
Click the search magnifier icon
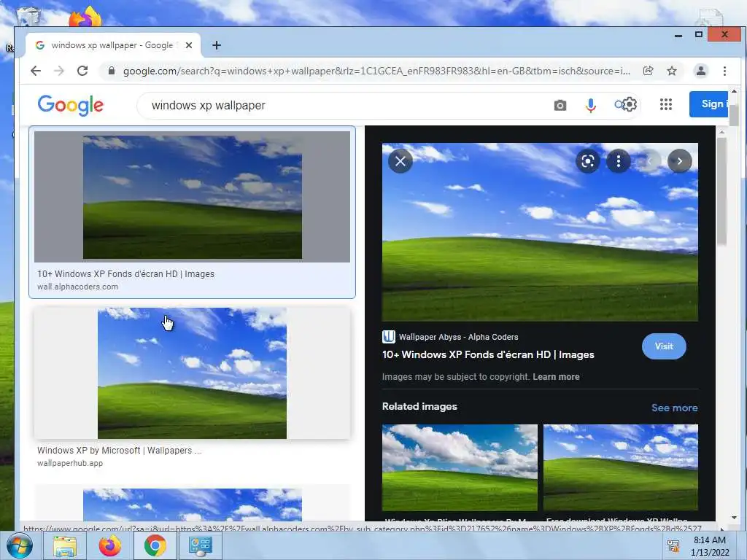619,105
